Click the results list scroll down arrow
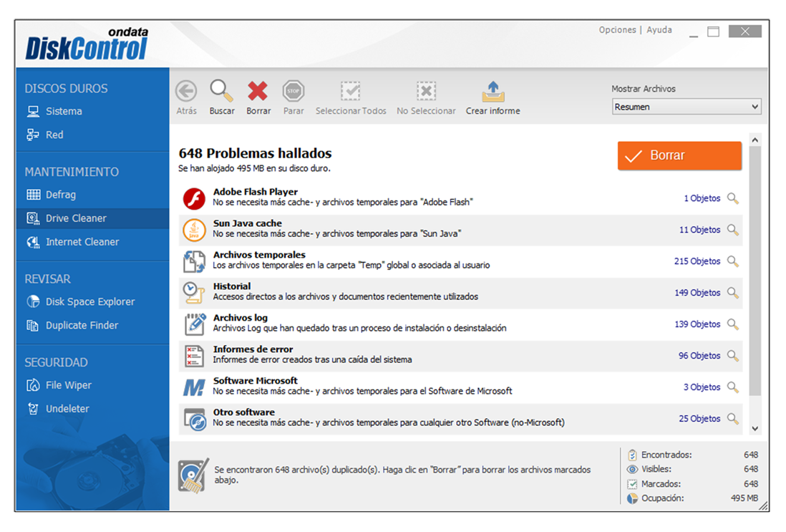The height and width of the screenshot is (532, 786). point(755,429)
